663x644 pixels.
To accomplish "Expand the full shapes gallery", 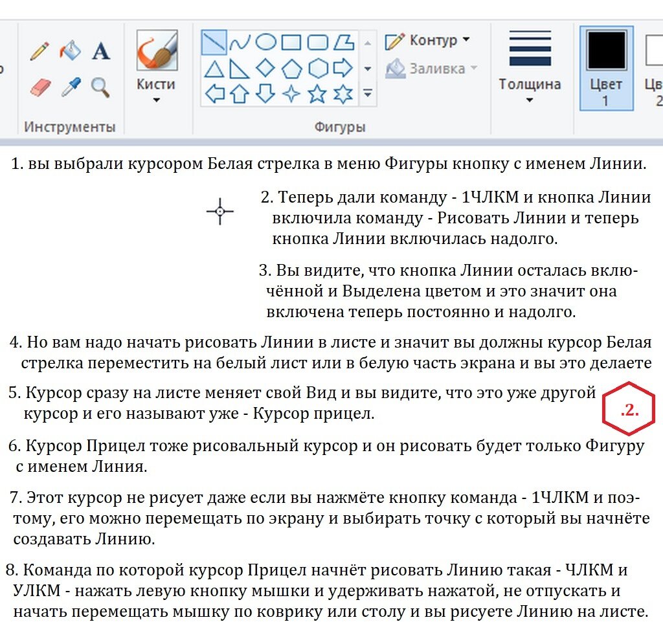I will click(x=368, y=93).
